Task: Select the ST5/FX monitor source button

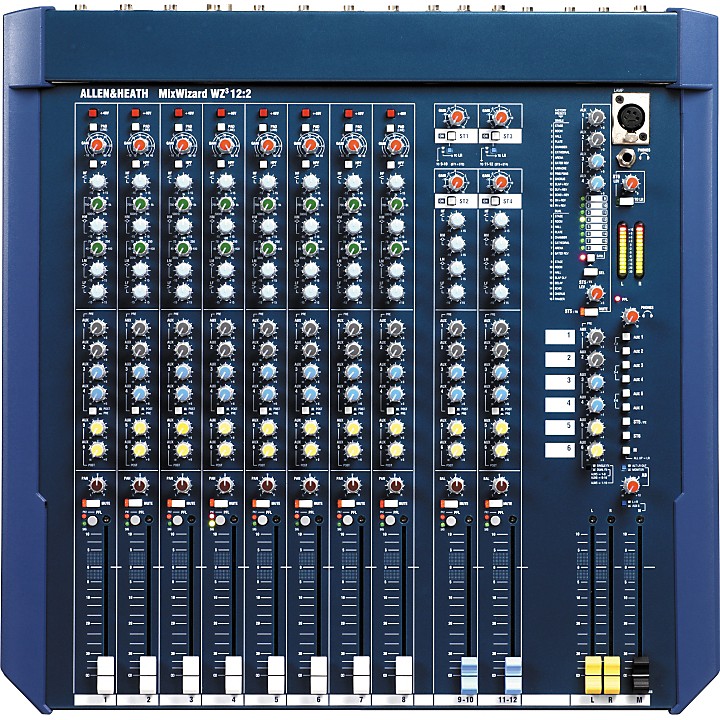Action: [626, 422]
